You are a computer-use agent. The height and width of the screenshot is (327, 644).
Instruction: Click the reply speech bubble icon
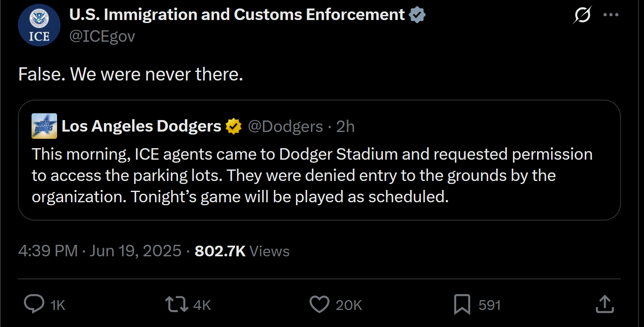click(34, 304)
